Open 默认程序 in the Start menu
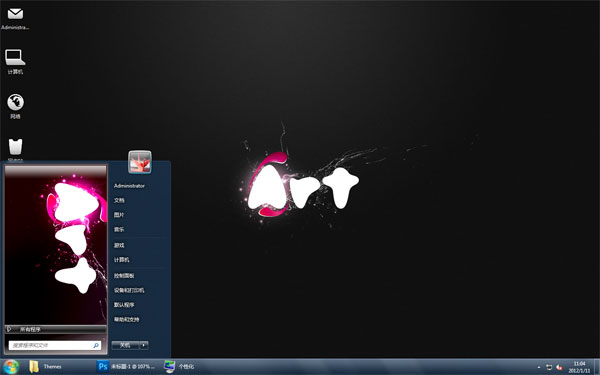The image size is (600, 375). point(124,305)
